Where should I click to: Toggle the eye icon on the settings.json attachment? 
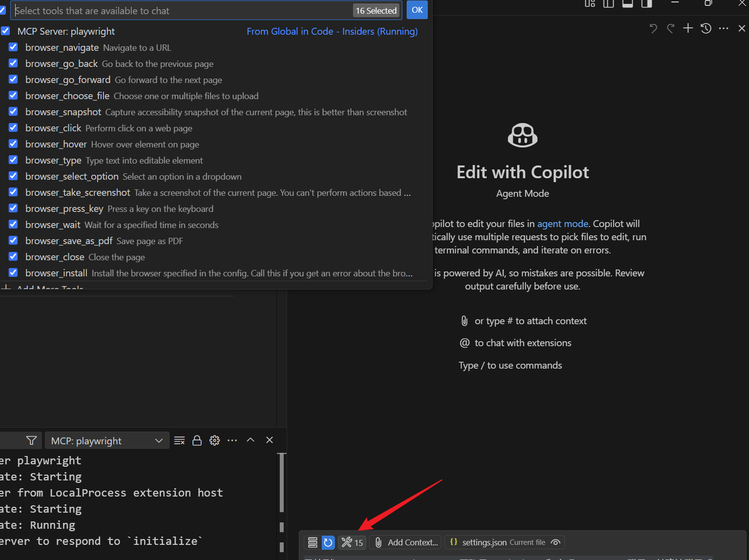pos(555,542)
